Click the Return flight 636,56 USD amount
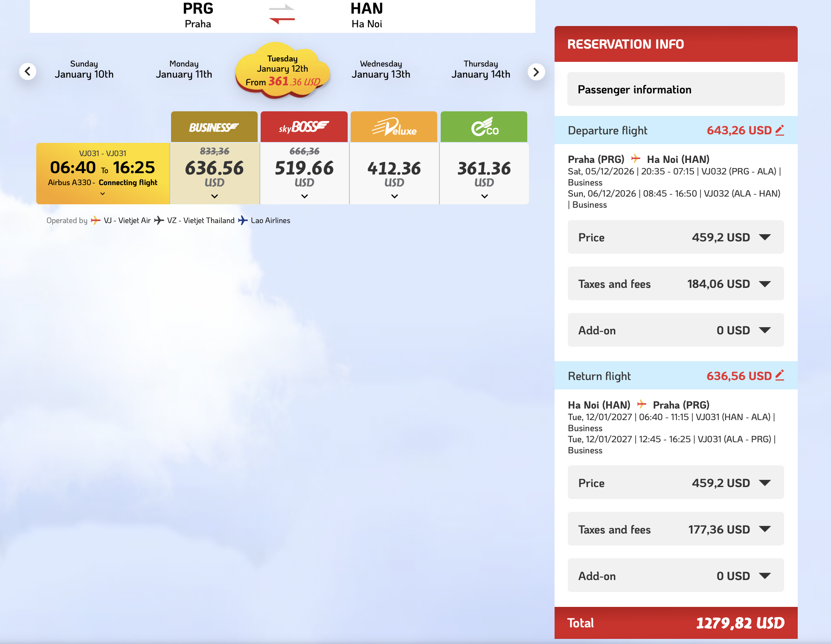The image size is (831, 644). (739, 376)
